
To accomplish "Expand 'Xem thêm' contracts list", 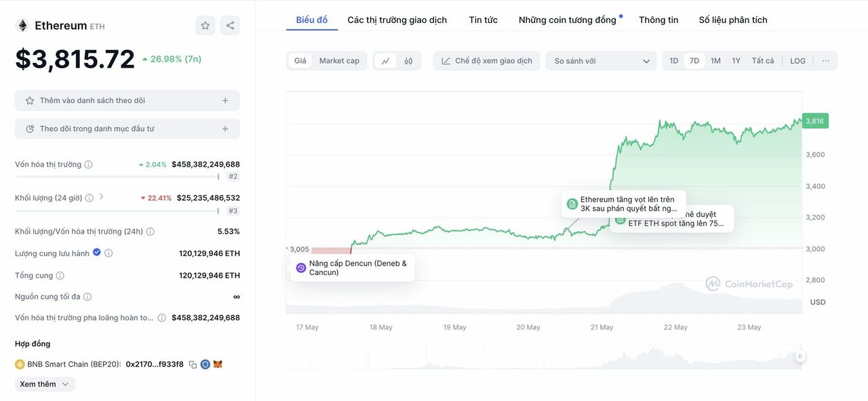I will (45, 384).
